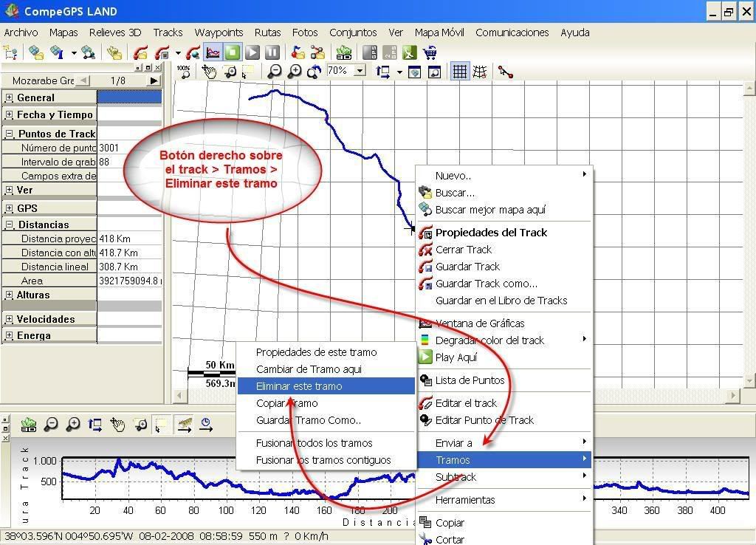Viewport: 756px width, 545px height.
Task: Zoom out in the graph panel toolbar
Action: click(51, 425)
